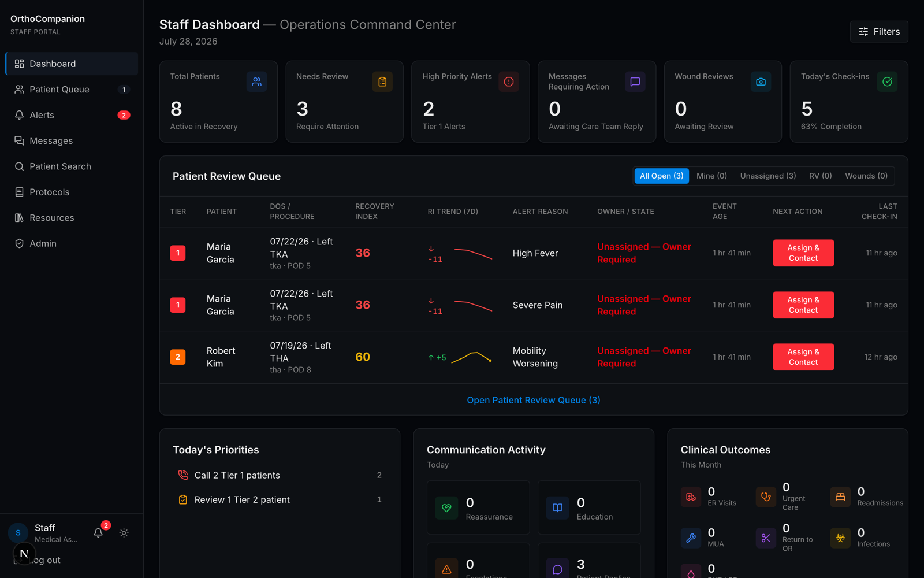The image size is (924, 578).
Task: Assign & Contact for Severe Pain alert
Action: (803, 305)
